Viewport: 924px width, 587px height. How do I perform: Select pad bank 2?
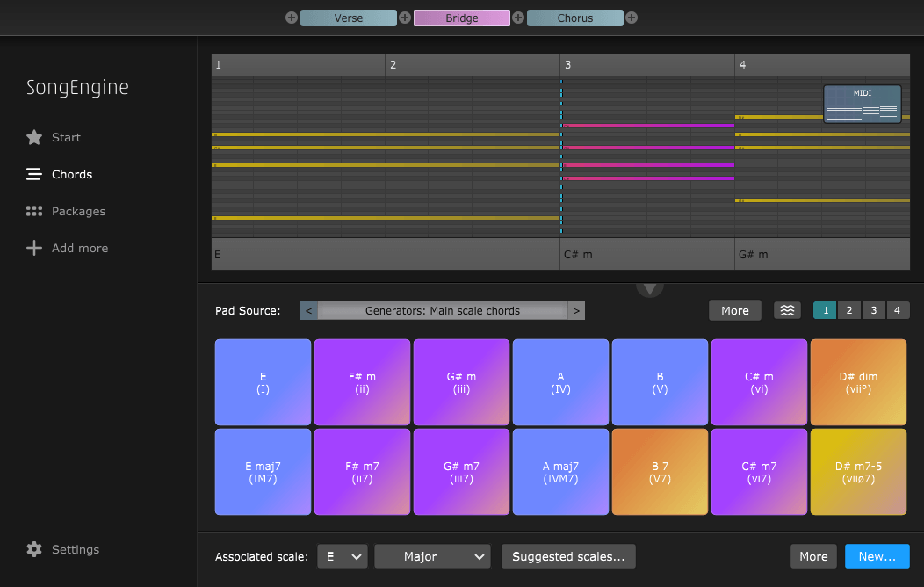click(848, 309)
